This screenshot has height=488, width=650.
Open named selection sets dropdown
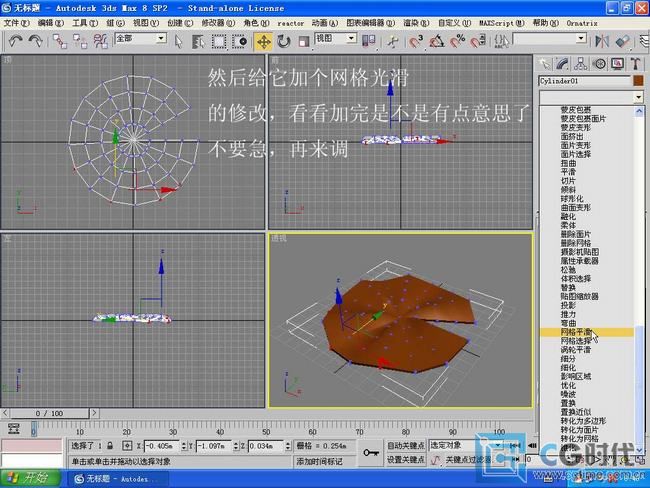[x=581, y=39]
